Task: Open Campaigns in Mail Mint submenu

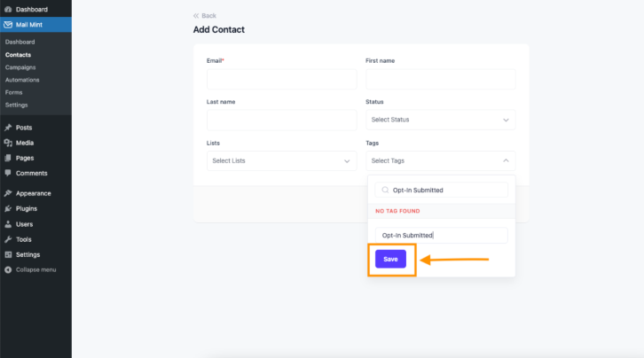Action: click(x=20, y=67)
